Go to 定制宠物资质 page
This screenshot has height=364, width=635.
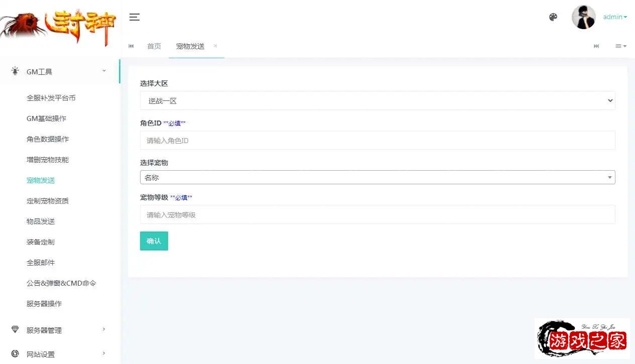(48, 201)
